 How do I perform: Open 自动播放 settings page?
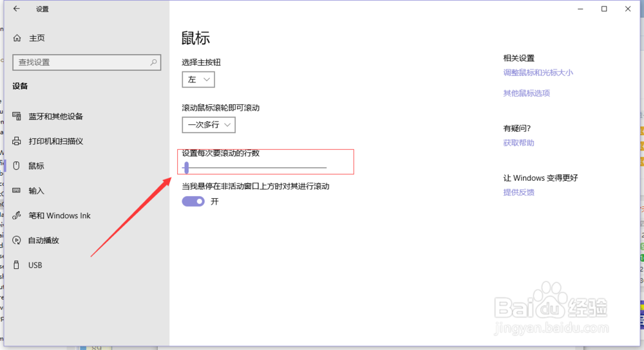(44, 241)
